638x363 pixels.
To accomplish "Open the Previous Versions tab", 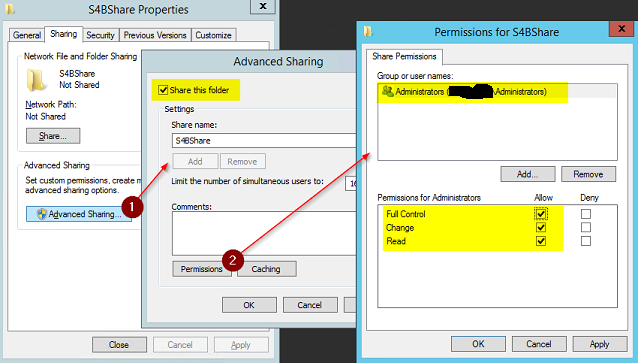I will tap(155, 35).
